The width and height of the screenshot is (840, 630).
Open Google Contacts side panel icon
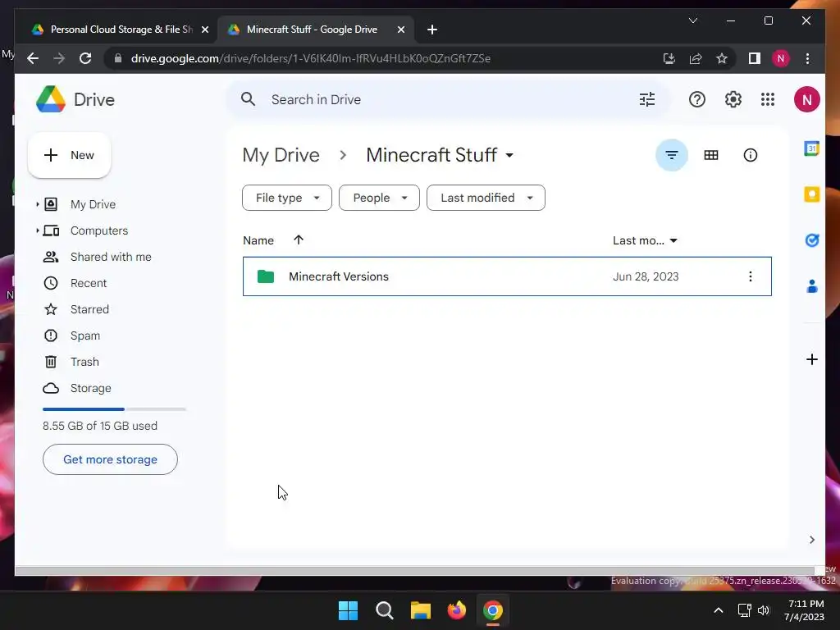tap(811, 286)
